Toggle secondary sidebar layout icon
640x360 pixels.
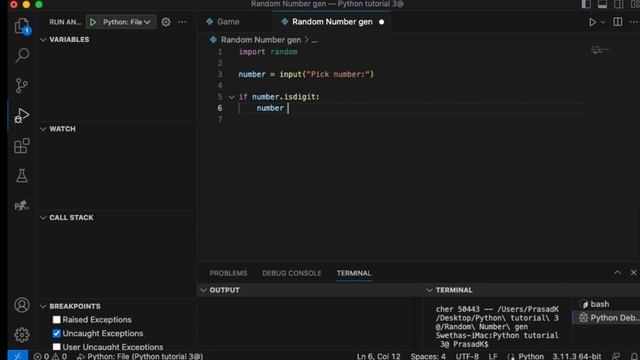[x=618, y=4]
